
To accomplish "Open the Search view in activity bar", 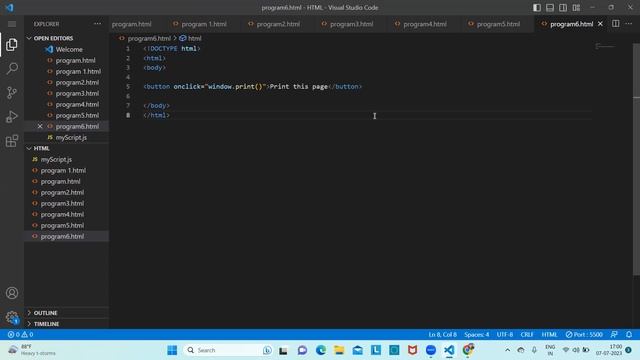I will 12,68.
